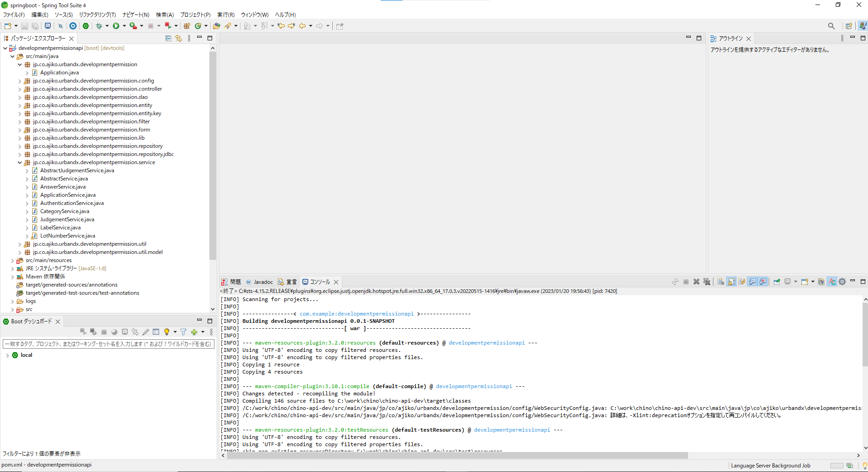The image size is (868, 472).
Task: Click the Remove All Terminated Launches double-X icon
Action: click(x=707, y=282)
